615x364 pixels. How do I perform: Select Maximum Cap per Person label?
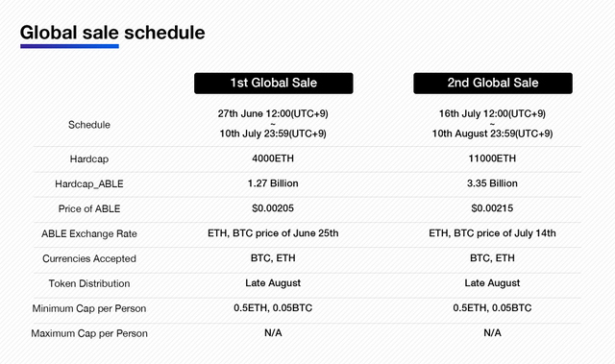(89, 333)
